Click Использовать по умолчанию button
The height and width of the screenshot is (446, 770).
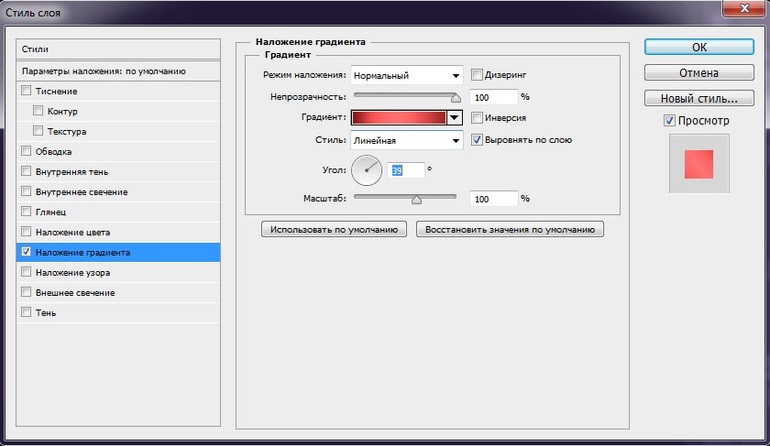click(334, 229)
